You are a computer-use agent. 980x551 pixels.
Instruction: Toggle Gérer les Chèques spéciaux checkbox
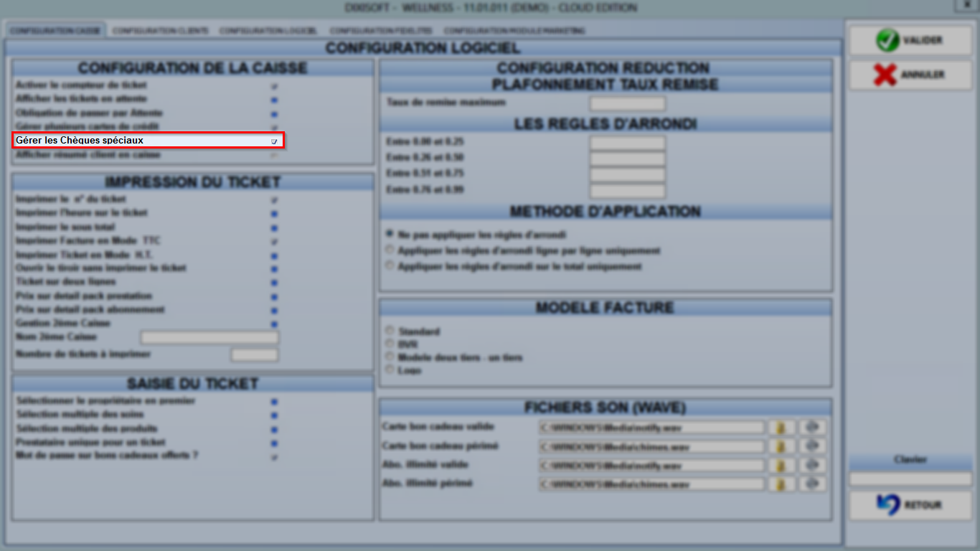(x=274, y=141)
